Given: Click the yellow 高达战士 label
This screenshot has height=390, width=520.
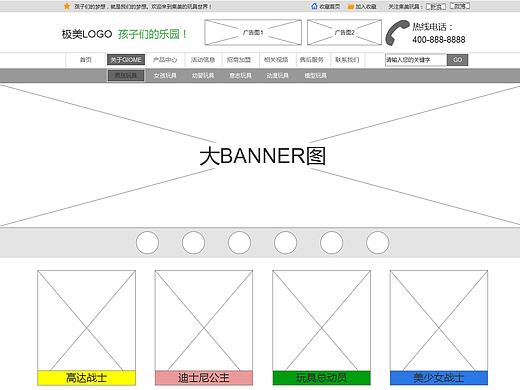Looking at the screenshot, I should click(87, 378).
